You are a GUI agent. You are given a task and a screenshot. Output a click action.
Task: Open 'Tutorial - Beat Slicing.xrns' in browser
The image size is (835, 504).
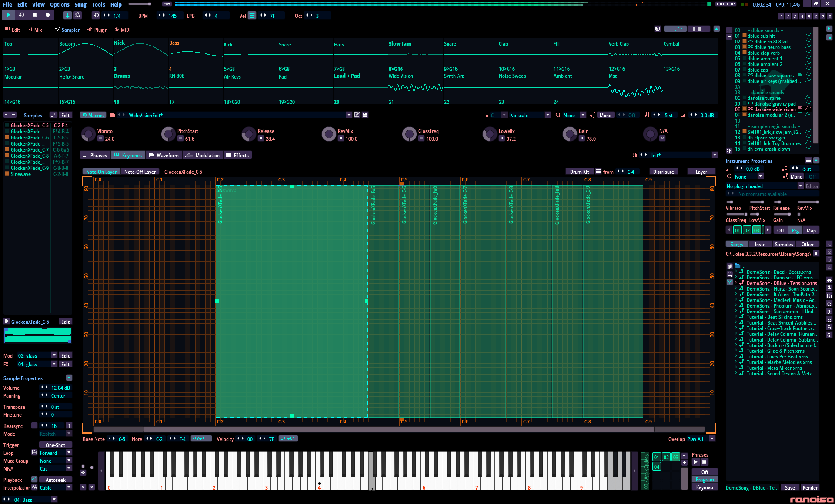coord(775,317)
